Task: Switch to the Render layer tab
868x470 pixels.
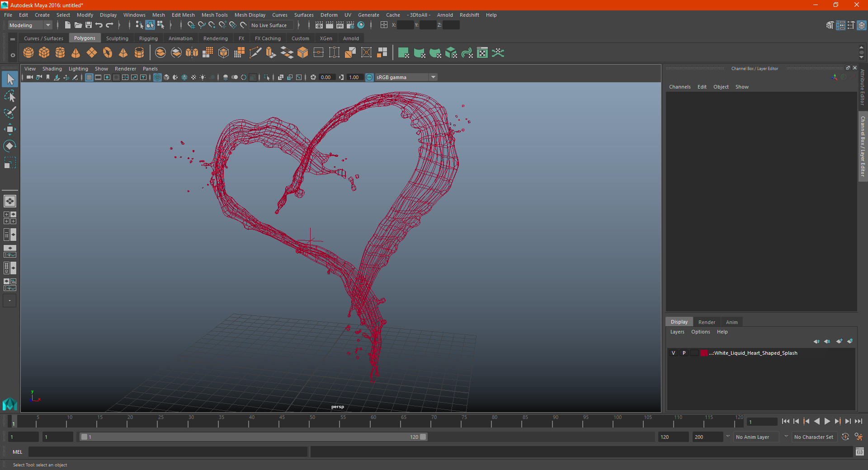Action: pyautogui.click(x=707, y=322)
